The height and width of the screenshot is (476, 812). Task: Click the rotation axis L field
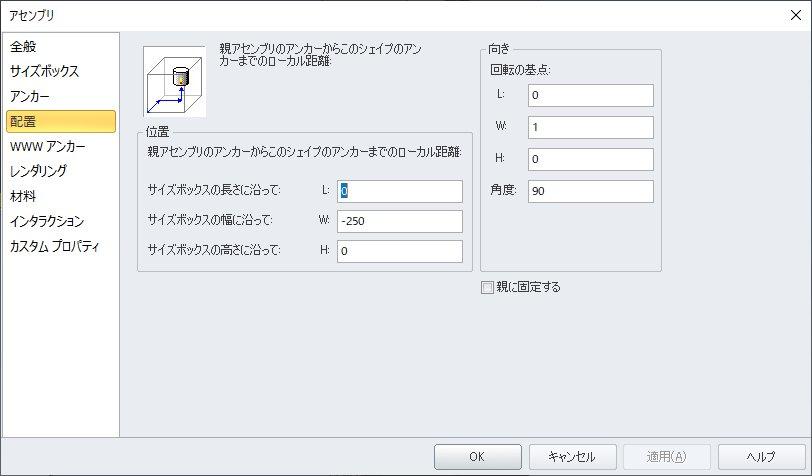[589, 96]
